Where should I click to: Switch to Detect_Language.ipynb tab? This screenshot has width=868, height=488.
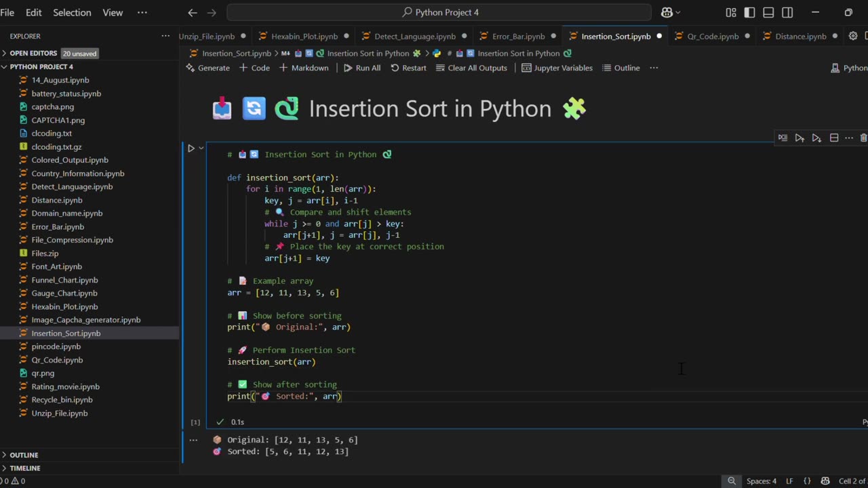(x=414, y=36)
